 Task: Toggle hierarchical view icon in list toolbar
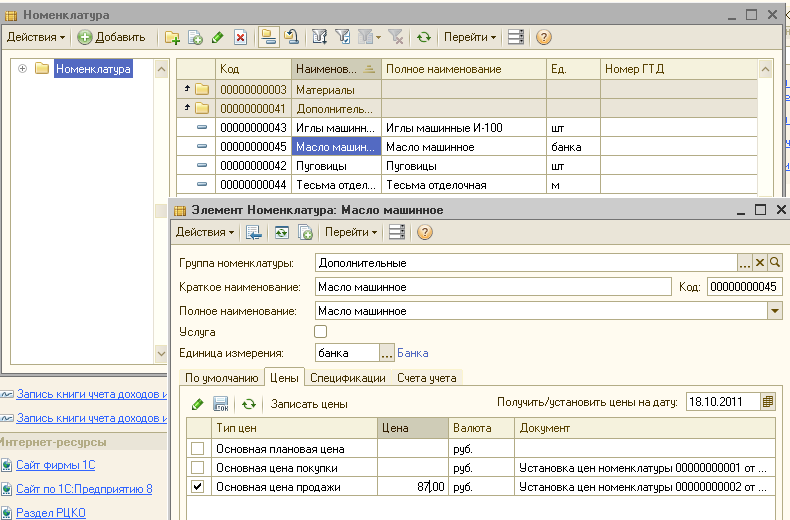pos(268,37)
